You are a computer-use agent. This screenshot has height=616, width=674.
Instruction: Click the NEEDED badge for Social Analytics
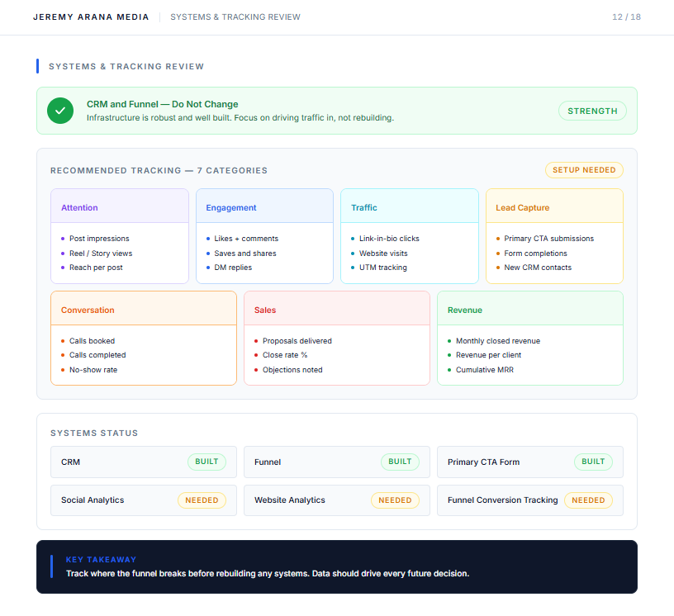pyautogui.click(x=202, y=500)
